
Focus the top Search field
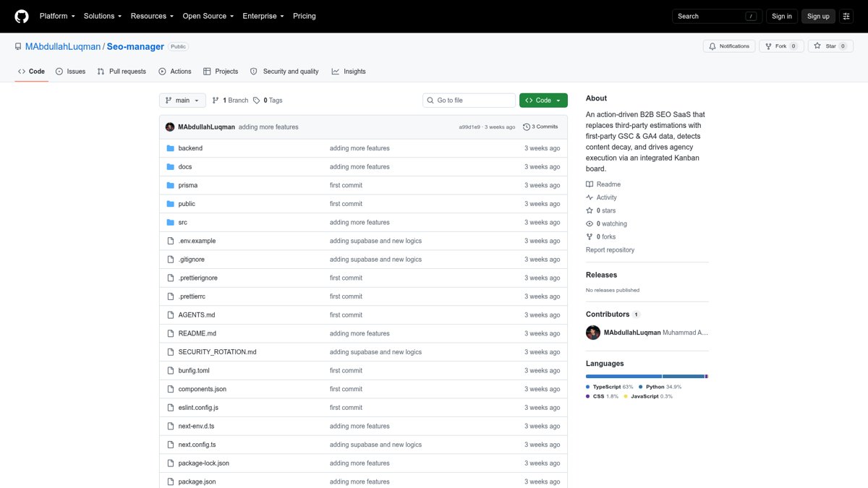click(718, 16)
